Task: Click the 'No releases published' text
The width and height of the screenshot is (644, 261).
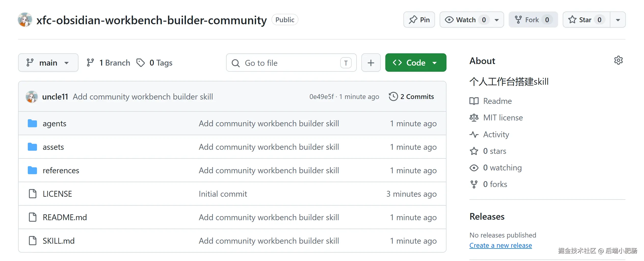Action: coord(503,235)
